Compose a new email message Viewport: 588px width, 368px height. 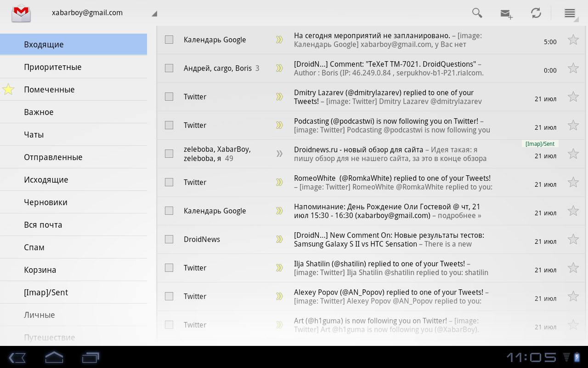coord(506,14)
